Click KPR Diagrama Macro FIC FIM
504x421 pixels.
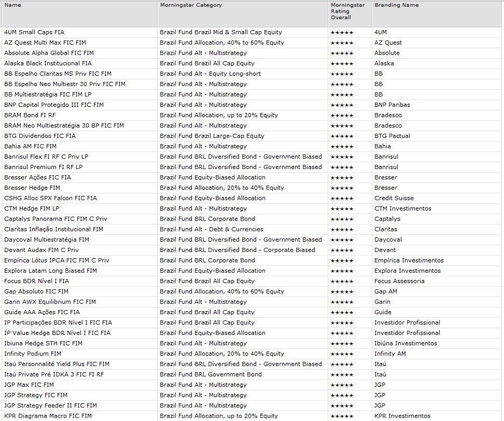pos(48,416)
